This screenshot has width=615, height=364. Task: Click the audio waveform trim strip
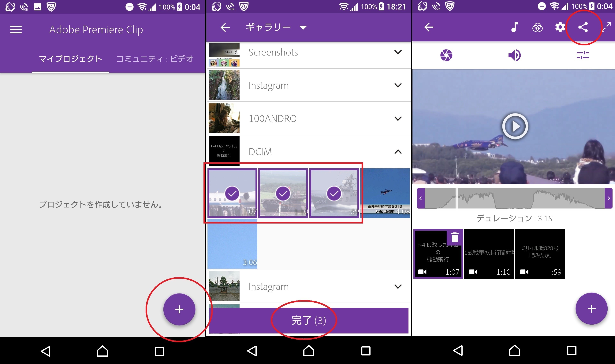pyautogui.click(x=514, y=198)
